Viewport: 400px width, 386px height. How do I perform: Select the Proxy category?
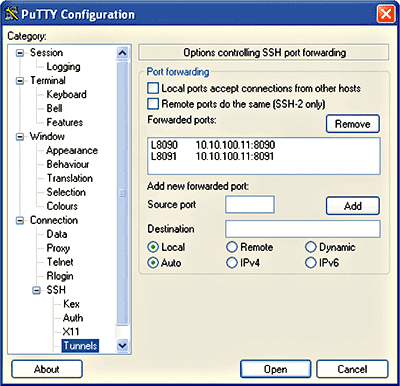pos(58,248)
